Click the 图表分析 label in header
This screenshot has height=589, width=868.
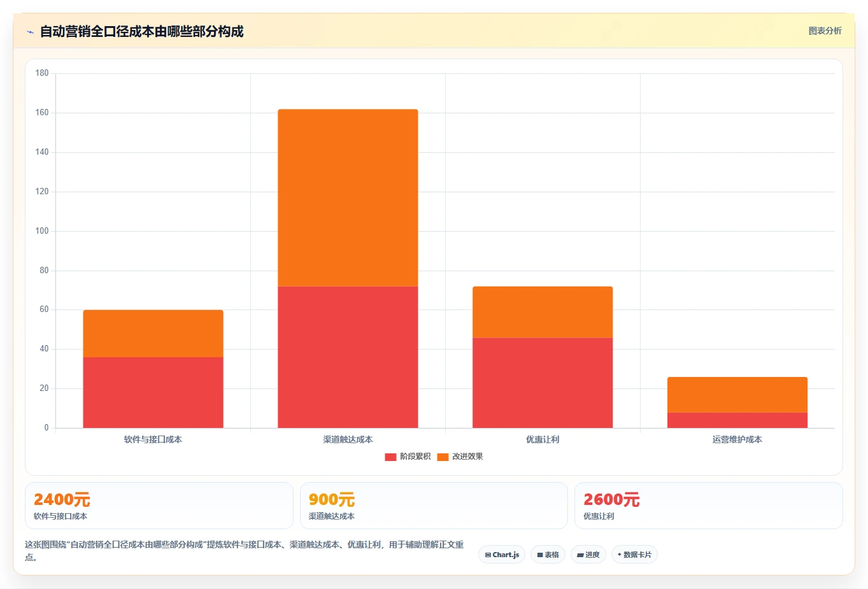(825, 31)
